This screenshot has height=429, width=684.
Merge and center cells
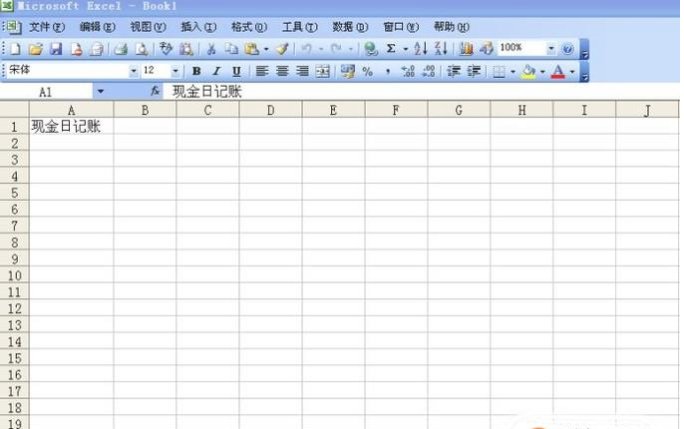[323, 71]
